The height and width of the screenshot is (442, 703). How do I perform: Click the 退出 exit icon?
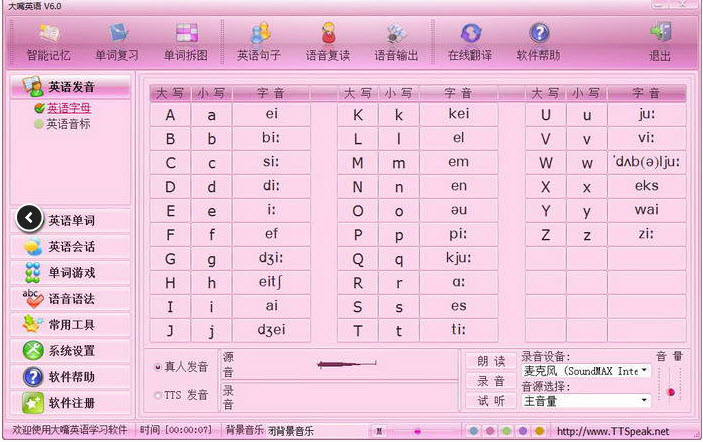[x=660, y=42]
